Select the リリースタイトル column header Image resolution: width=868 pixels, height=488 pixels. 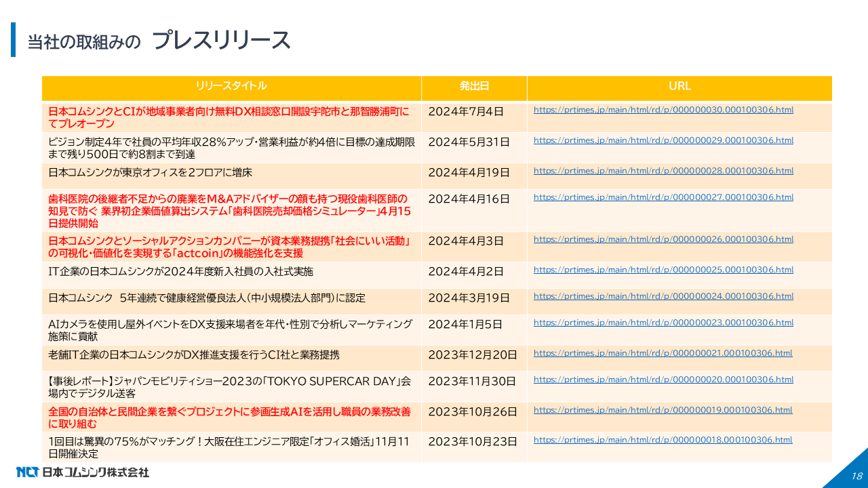click(231, 86)
